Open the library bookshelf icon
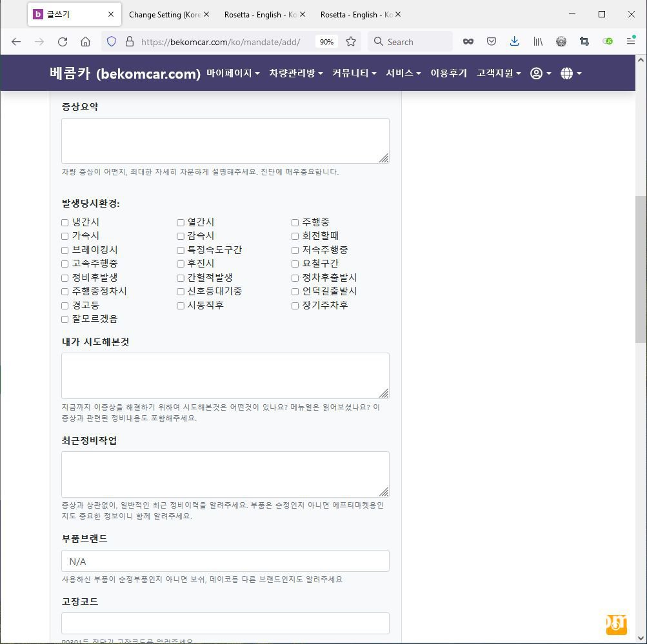Screen dimensions: 647x644 (537, 41)
